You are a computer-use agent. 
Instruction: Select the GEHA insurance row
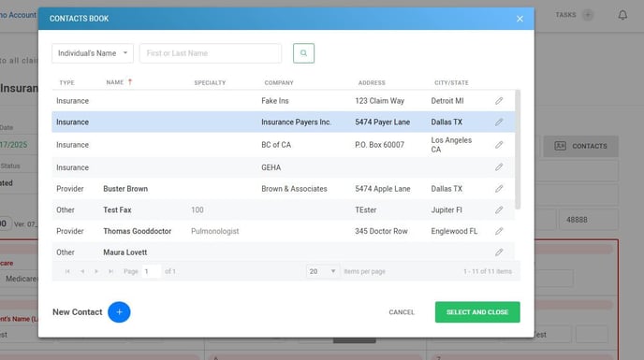pyautogui.click(x=283, y=167)
